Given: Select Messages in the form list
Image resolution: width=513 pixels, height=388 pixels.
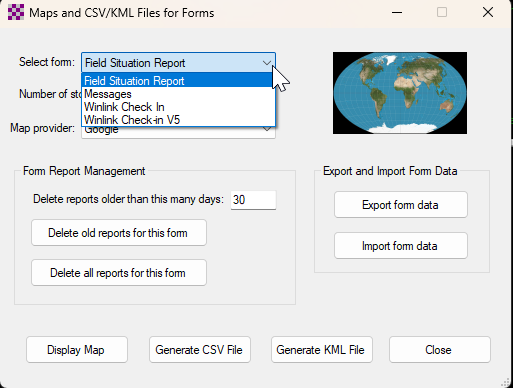Looking at the screenshot, I should point(178,94).
